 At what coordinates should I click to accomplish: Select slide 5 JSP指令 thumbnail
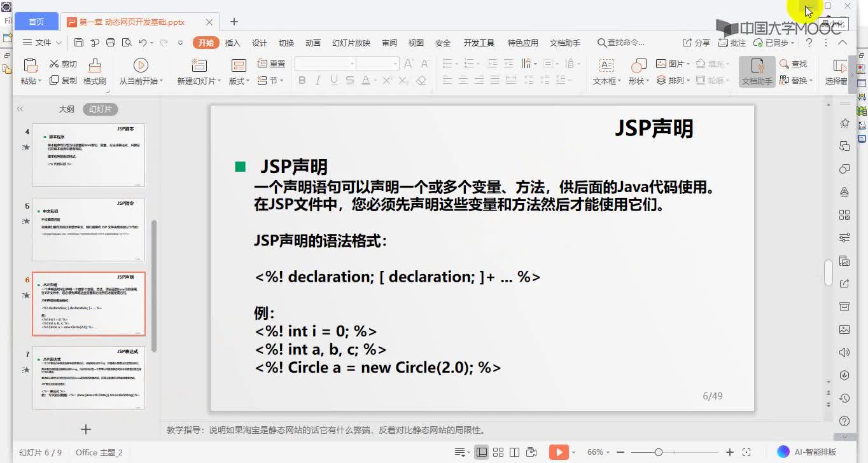pos(88,230)
